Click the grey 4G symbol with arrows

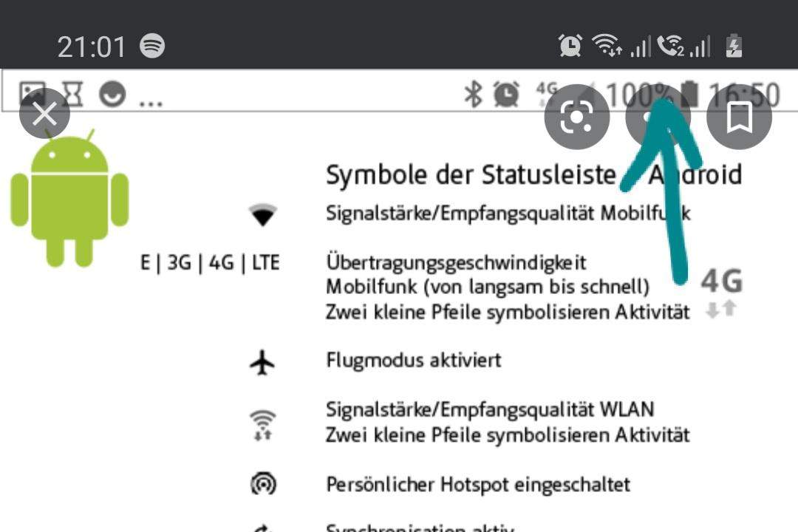click(x=722, y=293)
